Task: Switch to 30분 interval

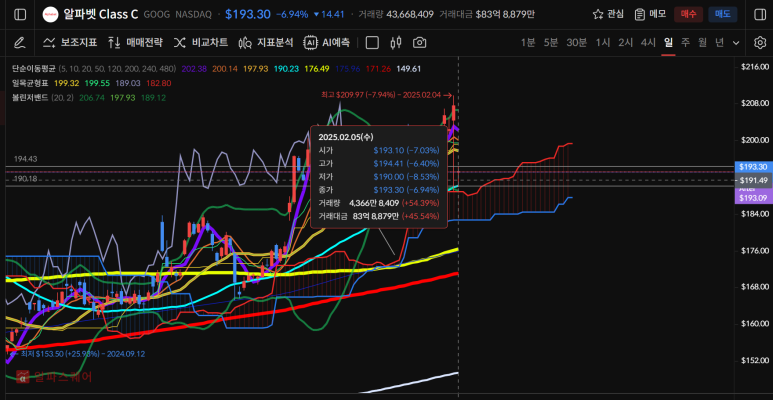Action: point(576,43)
